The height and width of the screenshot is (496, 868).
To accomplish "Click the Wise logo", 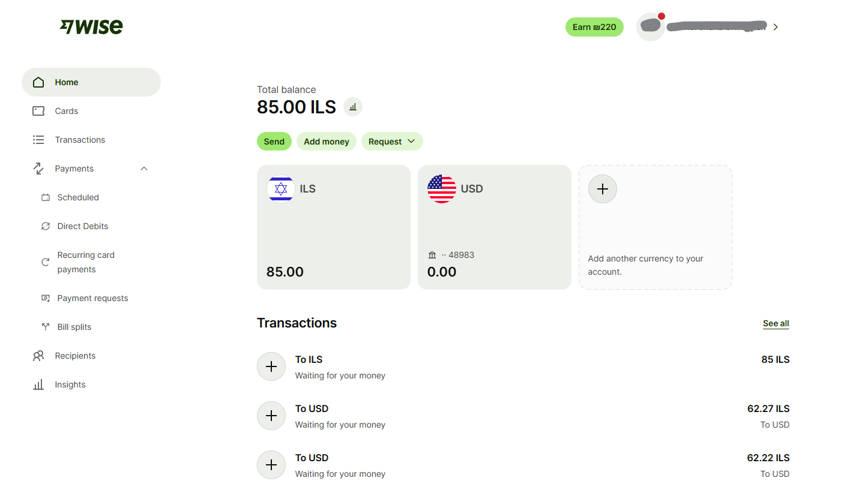I will 91,27.
